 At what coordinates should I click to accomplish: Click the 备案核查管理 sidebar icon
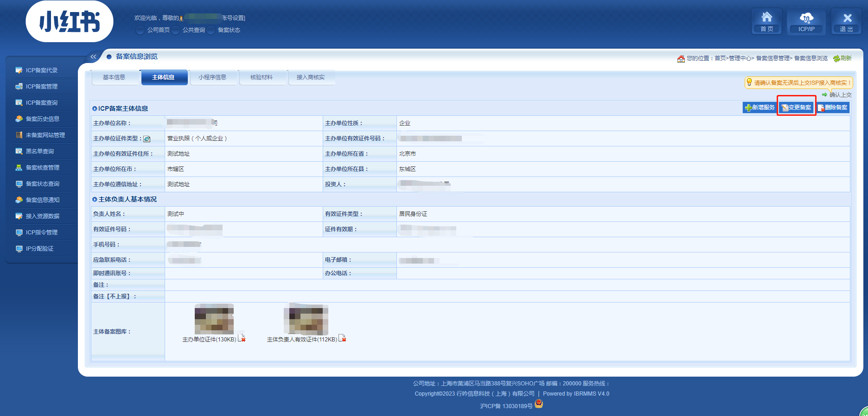pos(19,168)
